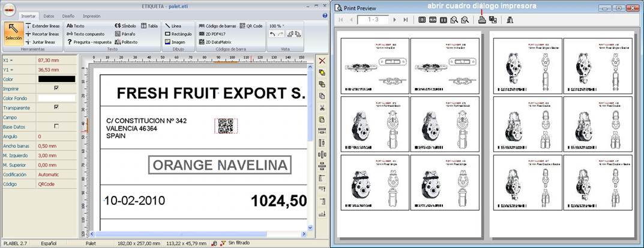The image size is (644, 248).
Task: Insert a QR Code element
Action: tap(251, 26)
